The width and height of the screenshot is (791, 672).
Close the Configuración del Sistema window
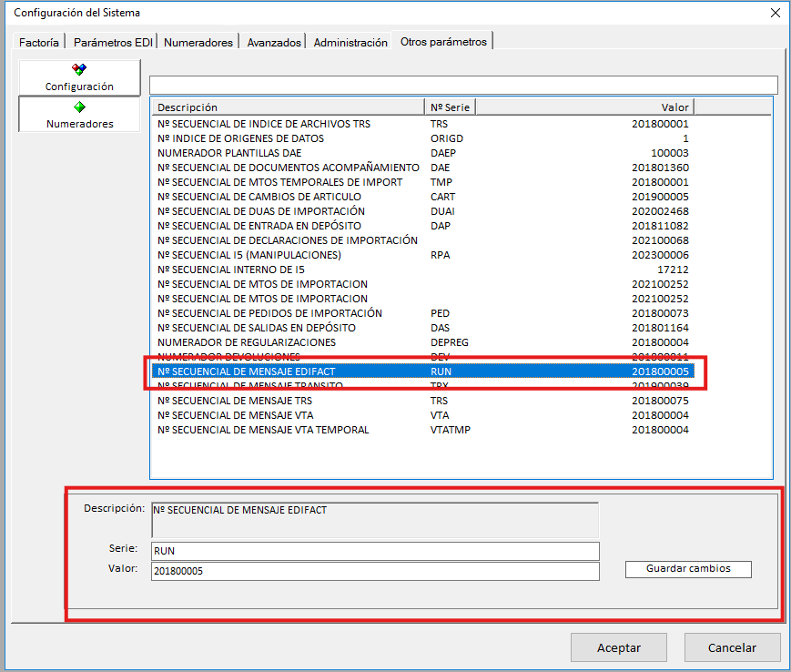tap(775, 13)
